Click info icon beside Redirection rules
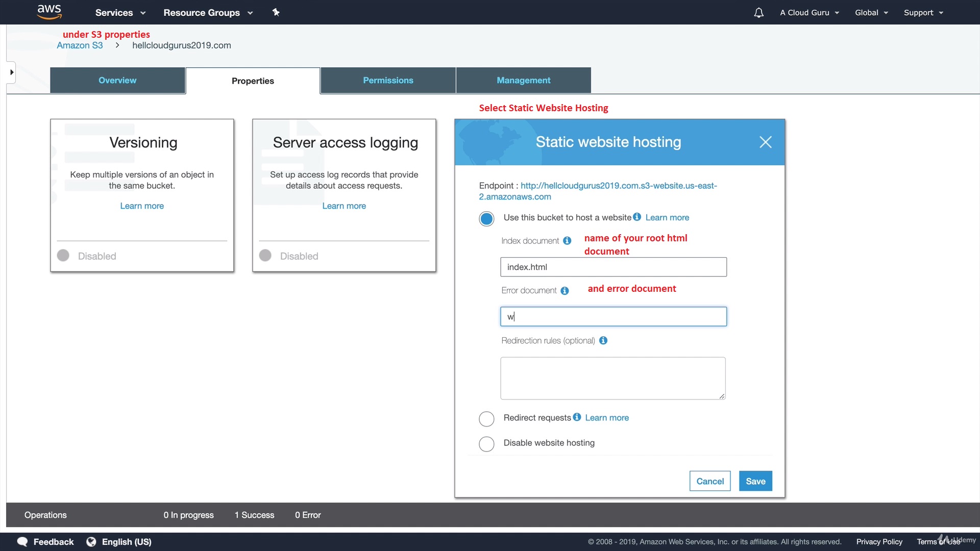980x551 pixels. (603, 340)
